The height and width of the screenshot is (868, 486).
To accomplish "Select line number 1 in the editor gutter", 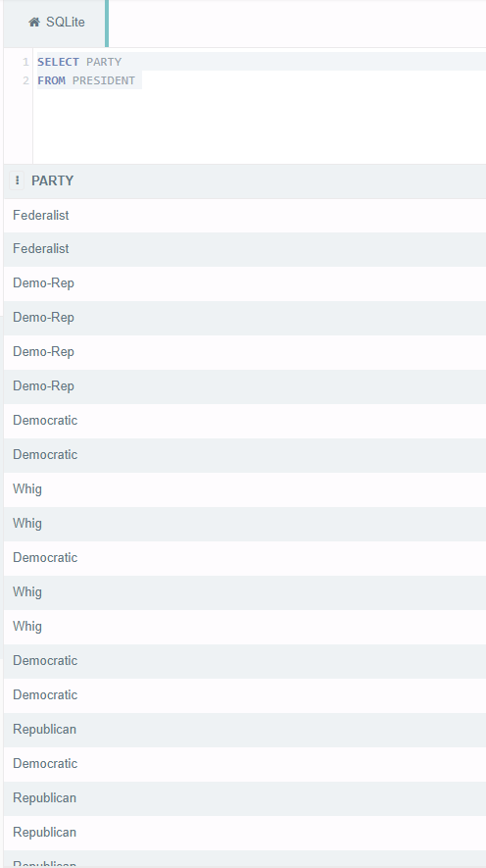I will point(25,62).
